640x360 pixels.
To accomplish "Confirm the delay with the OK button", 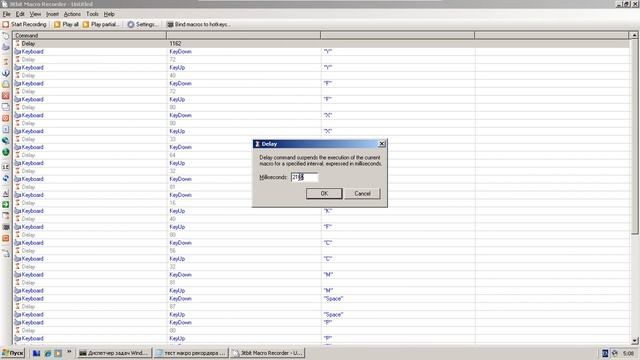I will (x=324, y=193).
